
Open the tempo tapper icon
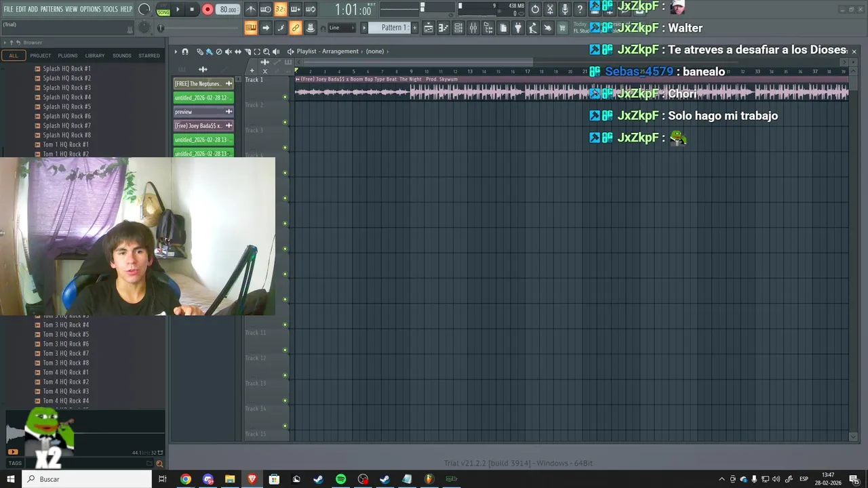pos(533,28)
